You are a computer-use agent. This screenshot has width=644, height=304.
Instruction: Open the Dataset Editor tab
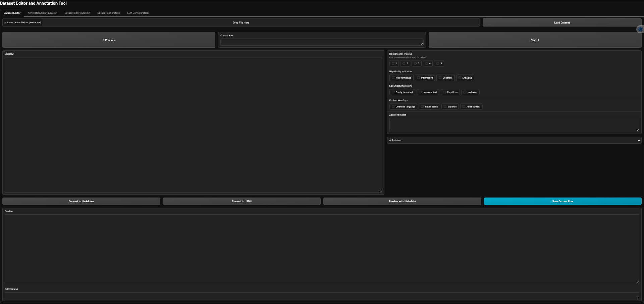coord(12,13)
